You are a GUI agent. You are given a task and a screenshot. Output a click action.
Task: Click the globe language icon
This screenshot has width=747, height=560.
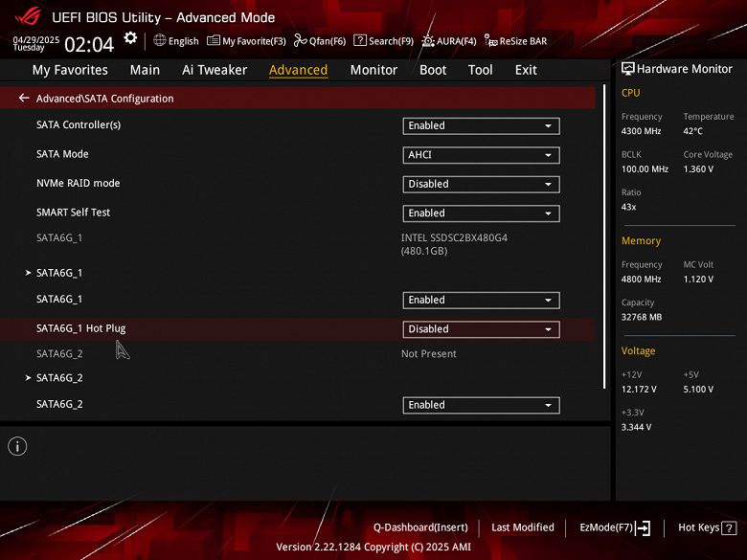(160, 40)
